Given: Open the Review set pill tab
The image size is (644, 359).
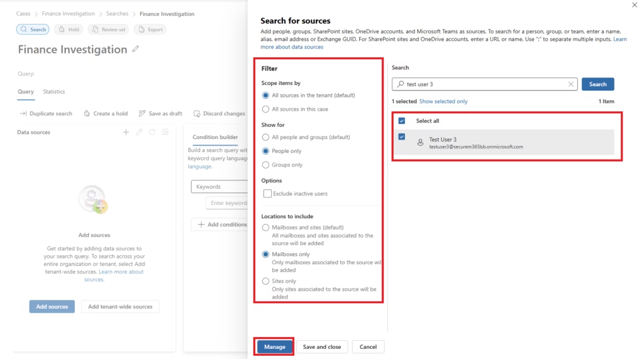Looking at the screenshot, I should pos(109,29).
